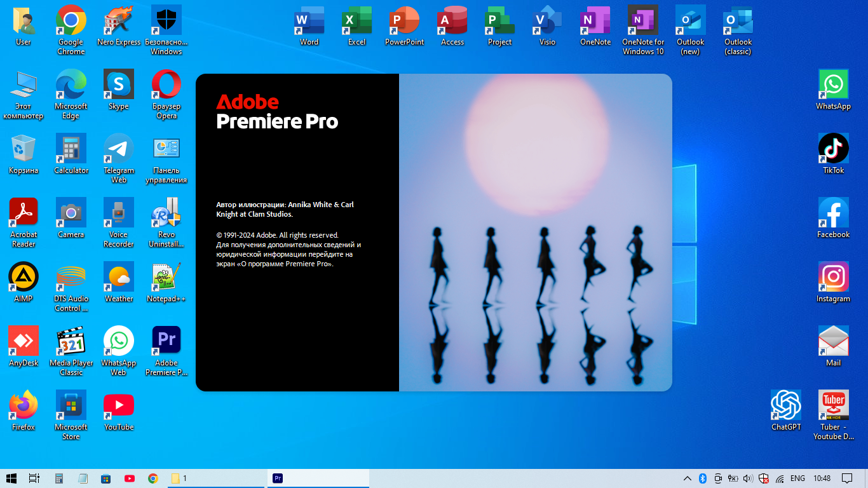This screenshot has width=868, height=488.
Task: Switch to Premiere Pro taskbar button
Action: (318, 478)
